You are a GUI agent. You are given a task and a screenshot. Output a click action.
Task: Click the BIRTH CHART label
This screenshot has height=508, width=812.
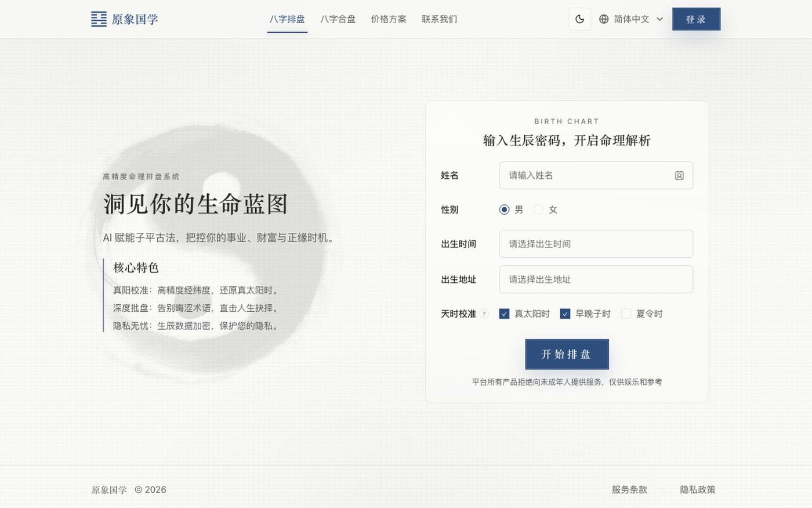(x=567, y=121)
